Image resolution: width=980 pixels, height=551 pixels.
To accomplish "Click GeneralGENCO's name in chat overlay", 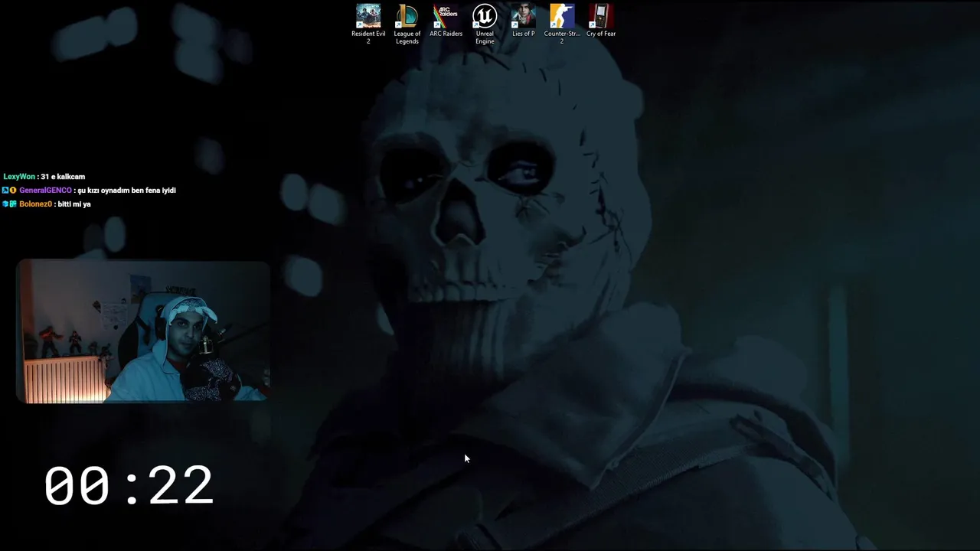I will 45,191.
